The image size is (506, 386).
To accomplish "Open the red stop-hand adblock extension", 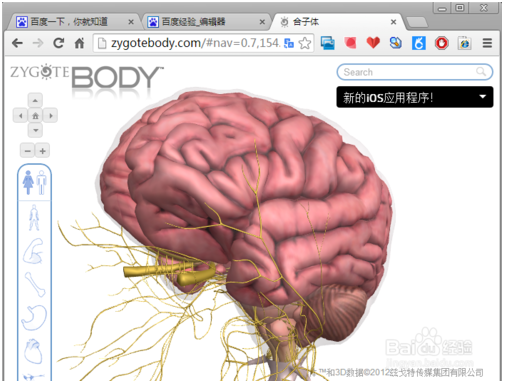I will pos(442,43).
